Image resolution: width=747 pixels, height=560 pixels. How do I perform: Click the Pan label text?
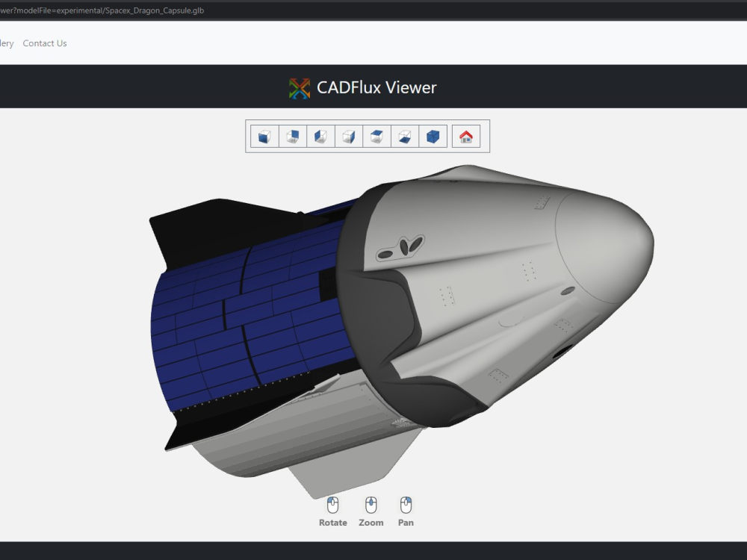click(406, 523)
